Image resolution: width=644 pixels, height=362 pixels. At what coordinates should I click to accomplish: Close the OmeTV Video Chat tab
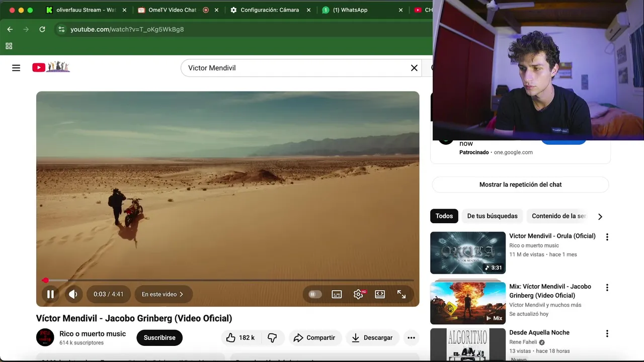(x=217, y=10)
